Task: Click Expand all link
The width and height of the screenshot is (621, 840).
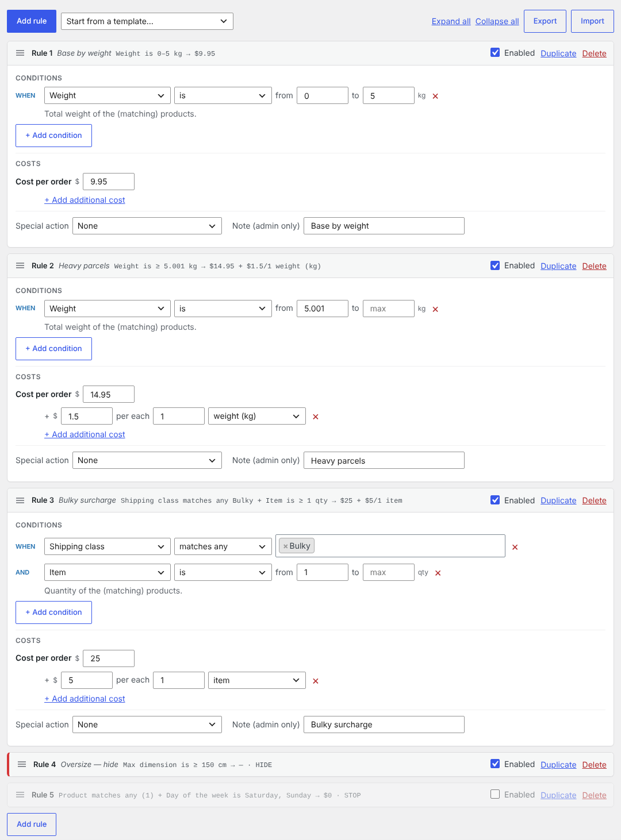Action: tap(451, 21)
